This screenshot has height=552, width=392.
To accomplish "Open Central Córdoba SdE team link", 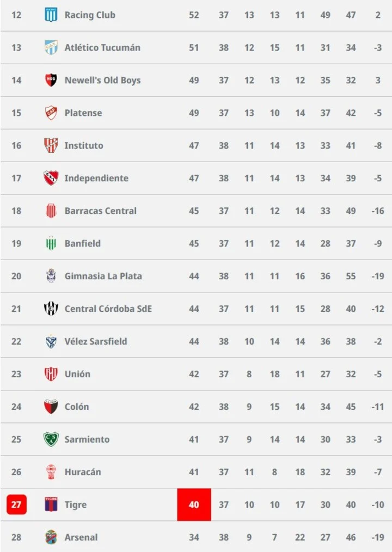I will [x=108, y=309].
